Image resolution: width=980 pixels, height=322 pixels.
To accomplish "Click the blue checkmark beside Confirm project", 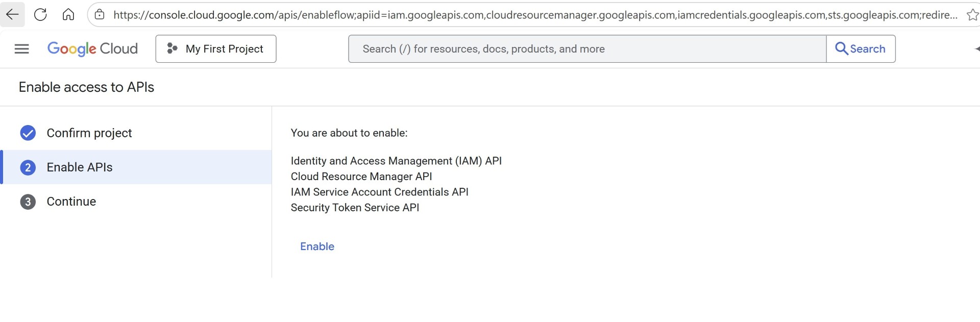I will [28, 133].
